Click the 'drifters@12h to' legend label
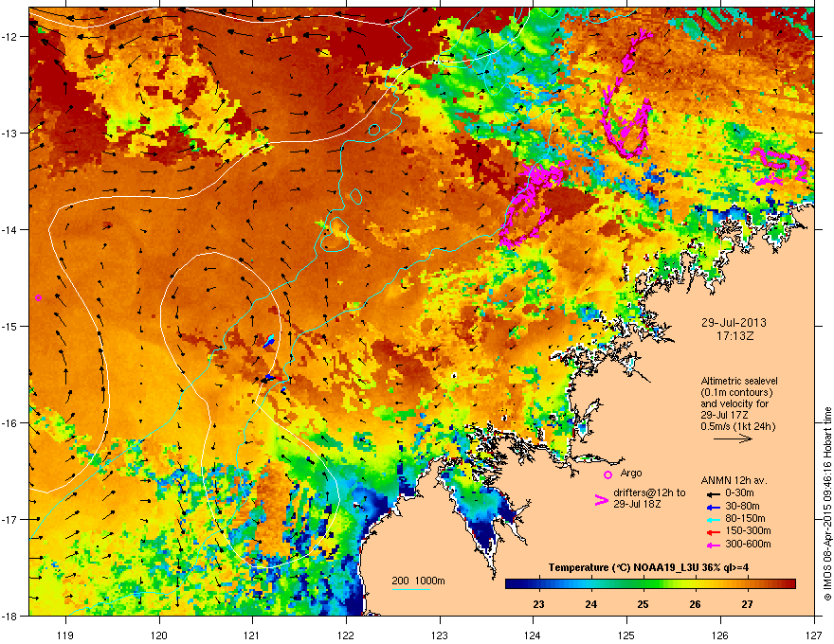834x644 pixels. (x=649, y=492)
